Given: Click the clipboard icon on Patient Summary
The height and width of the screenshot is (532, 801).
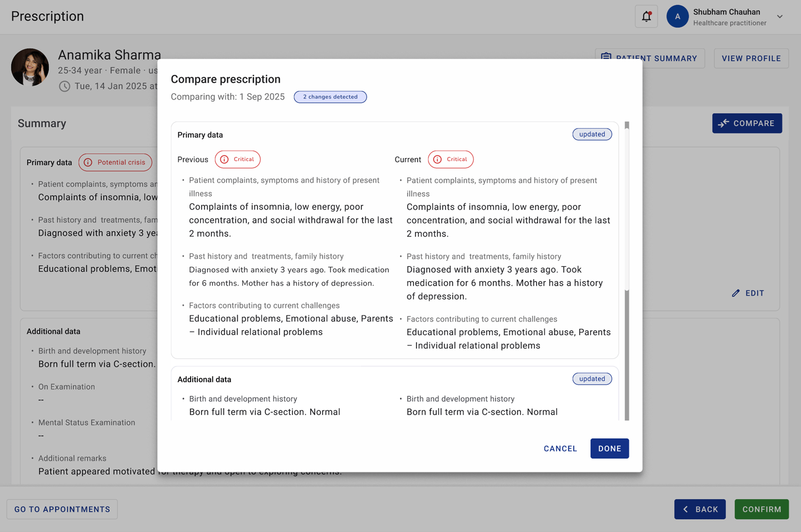Looking at the screenshot, I should [x=606, y=58].
